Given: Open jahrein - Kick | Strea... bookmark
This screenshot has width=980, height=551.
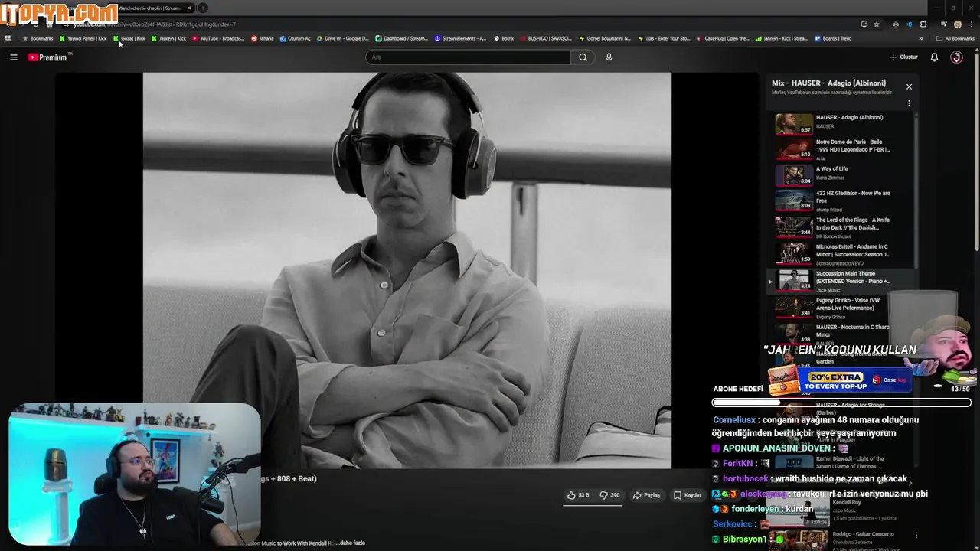Looking at the screenshot, I should coord(782,38).
